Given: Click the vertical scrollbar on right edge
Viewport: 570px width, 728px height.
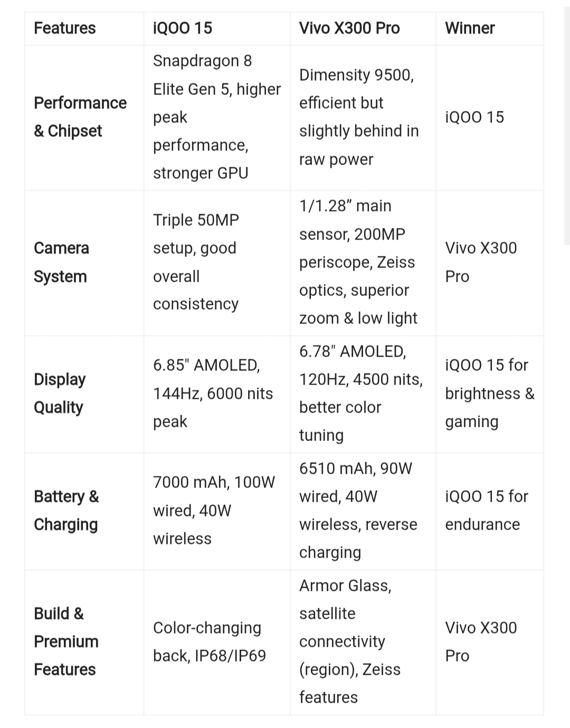Looking at the screenshot, I should [x=567, y=127].
